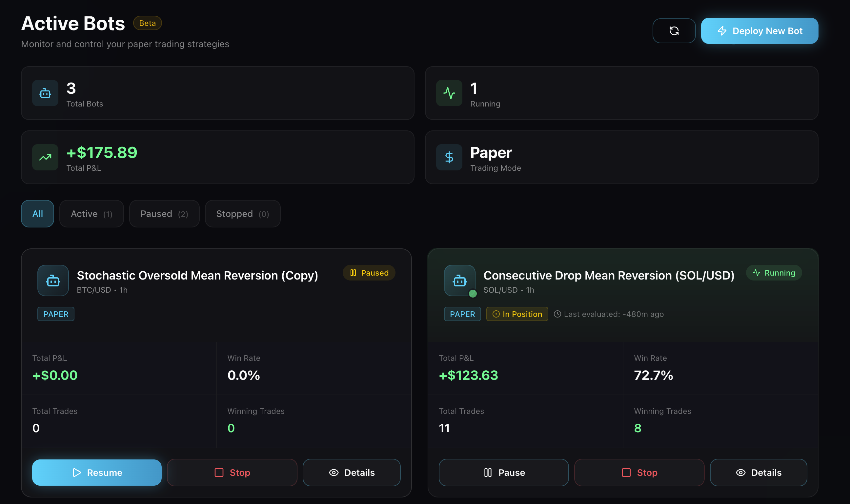This screenshot has width=850, height=504.
Task: Click the Total Bots robot icon
Action: [45, 93]
